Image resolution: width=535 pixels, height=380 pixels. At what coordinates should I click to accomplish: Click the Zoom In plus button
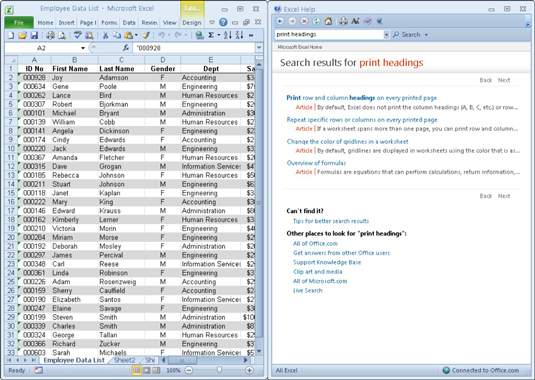[x=249, y=370]
